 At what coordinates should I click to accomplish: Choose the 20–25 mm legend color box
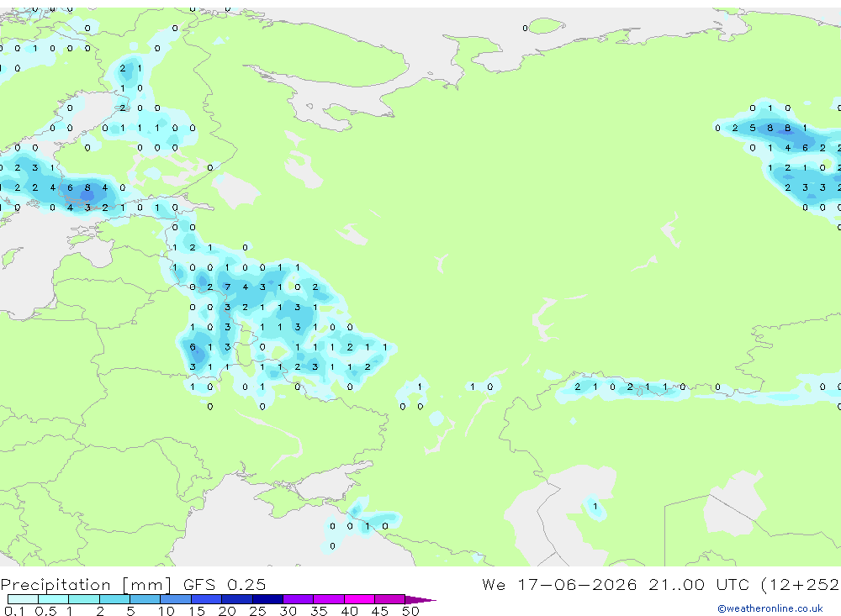click(237, 599)
